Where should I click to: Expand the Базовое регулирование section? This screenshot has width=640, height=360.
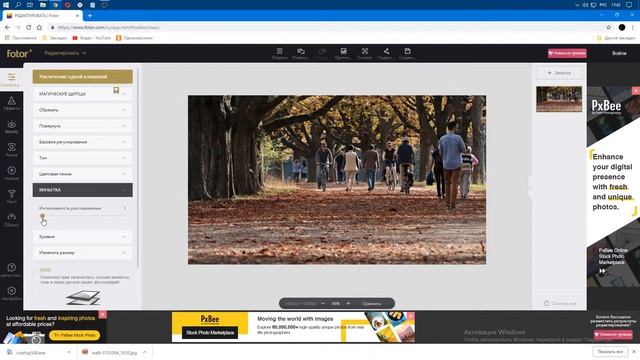[82, 142]
